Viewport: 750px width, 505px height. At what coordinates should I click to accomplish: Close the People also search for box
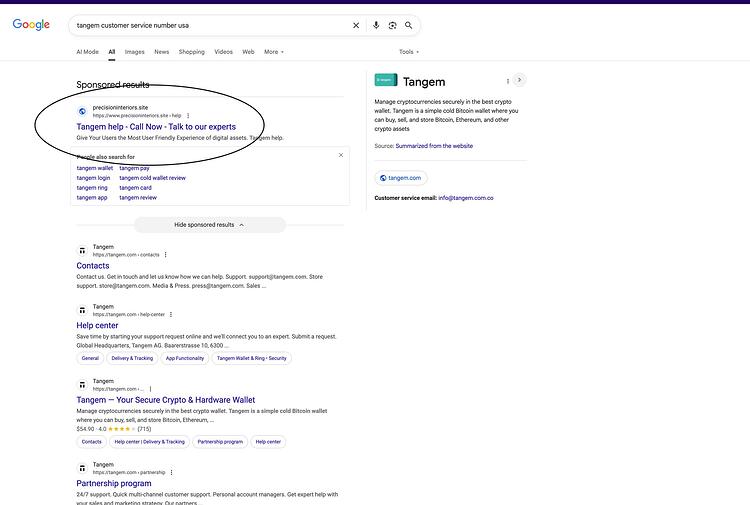point(341,155)
